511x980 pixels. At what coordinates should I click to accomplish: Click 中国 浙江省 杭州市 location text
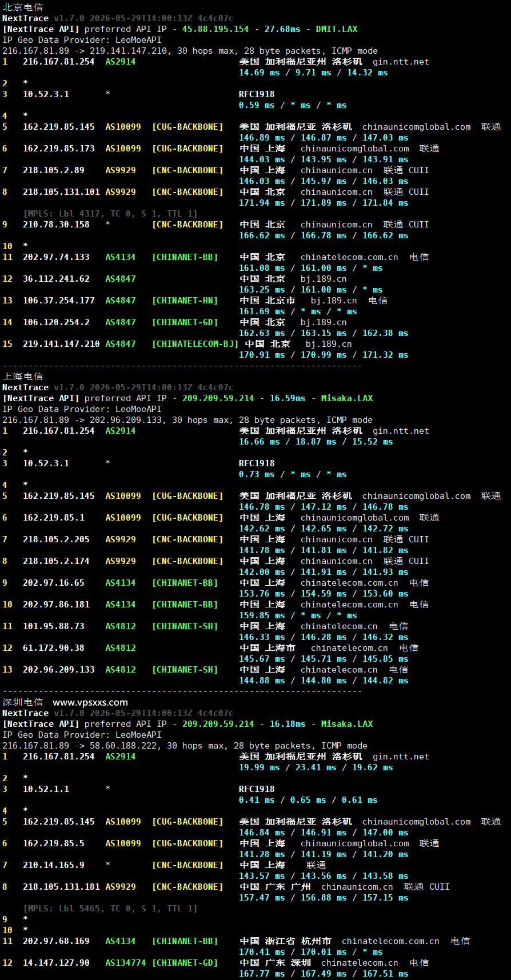coord(285,941)
